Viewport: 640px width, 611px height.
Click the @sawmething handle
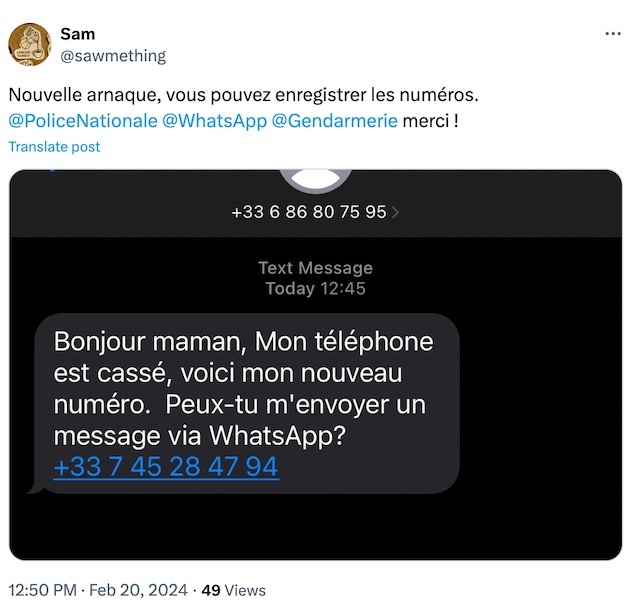pyautogui.click(x=113, y=56)
